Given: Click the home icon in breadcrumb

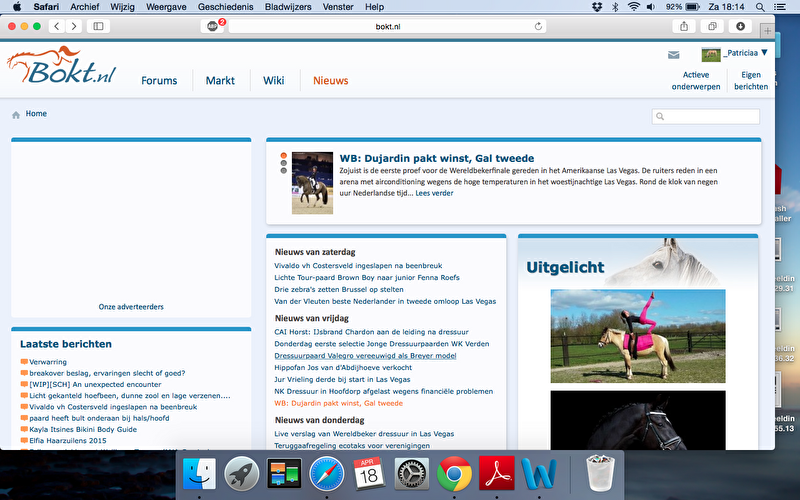Looking at the screenshot, I should 16,115.
